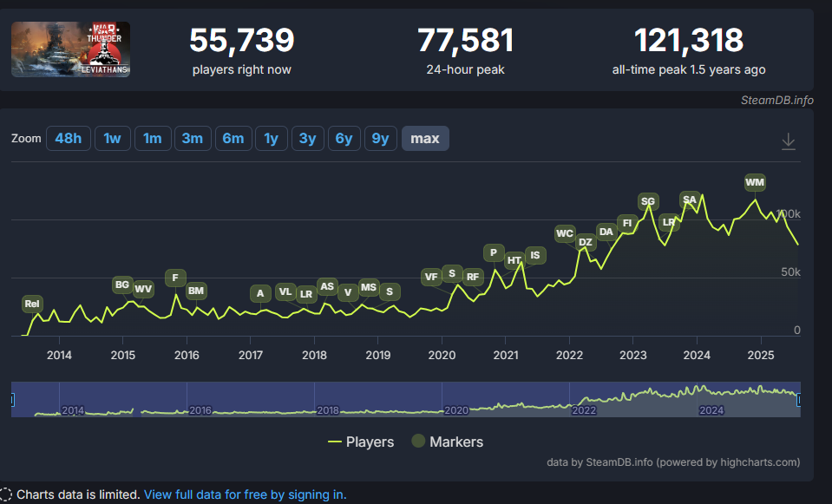This screenshot has width=832, height=504.
Task: Click the 2014 x-axis label
Action: point(59,355)
